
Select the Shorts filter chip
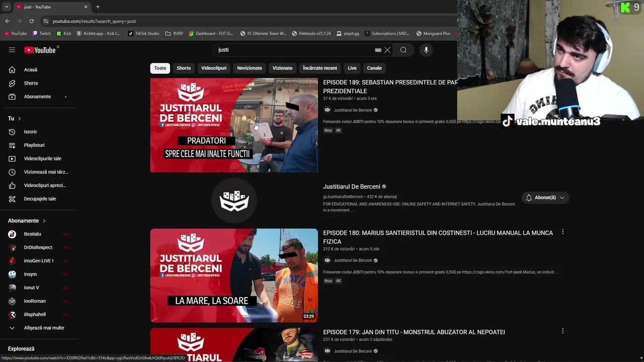184,68
